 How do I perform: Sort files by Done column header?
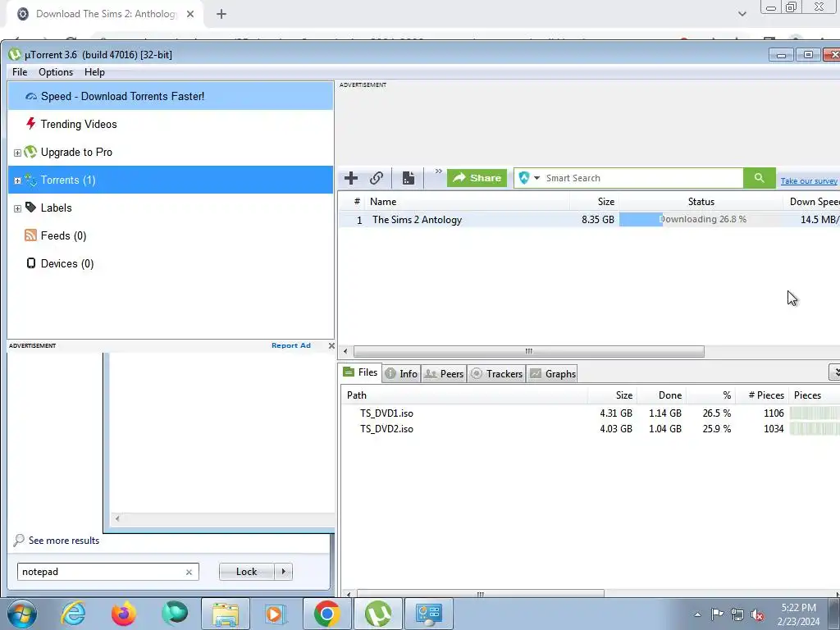point(662,395)
